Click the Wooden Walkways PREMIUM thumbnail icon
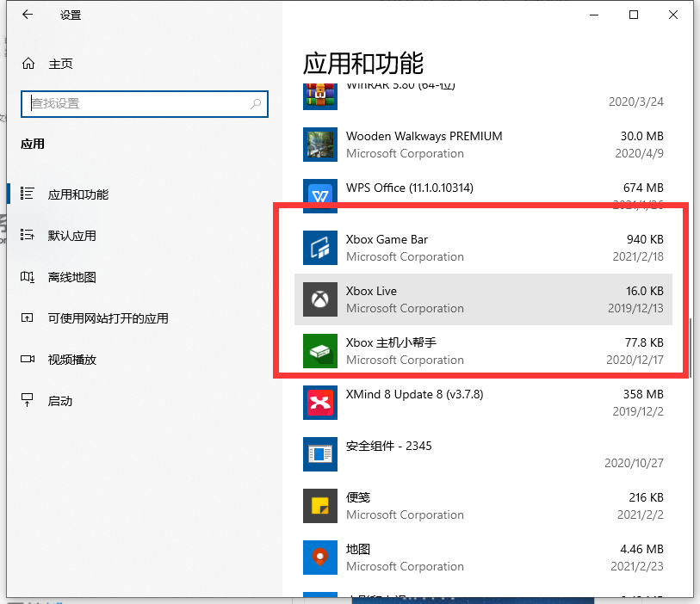 (x=320, y=145)
